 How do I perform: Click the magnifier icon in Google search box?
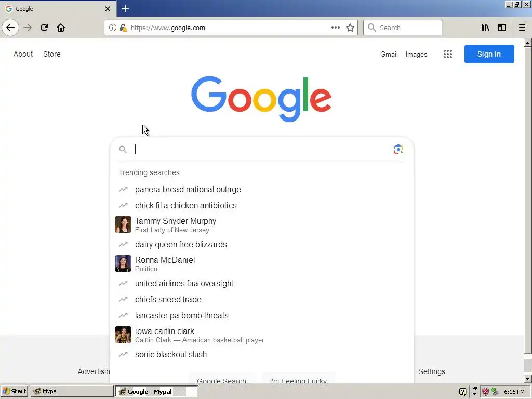123,149
